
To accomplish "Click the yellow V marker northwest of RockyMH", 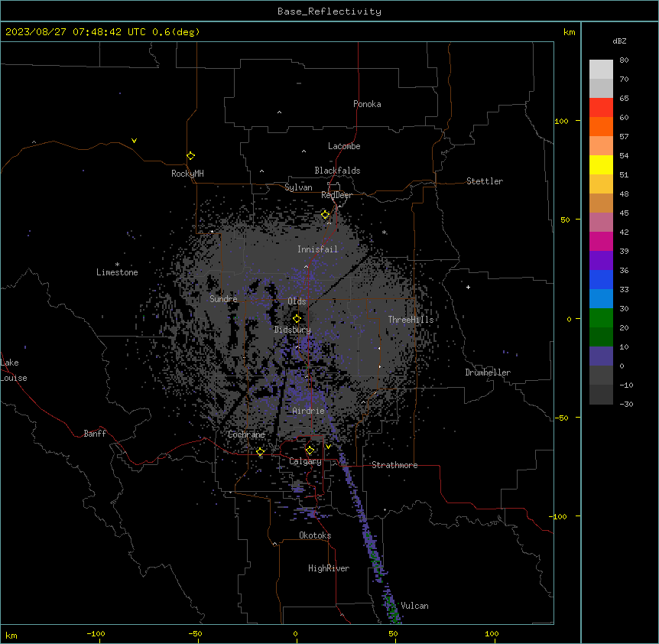I will tap(134, 141).
